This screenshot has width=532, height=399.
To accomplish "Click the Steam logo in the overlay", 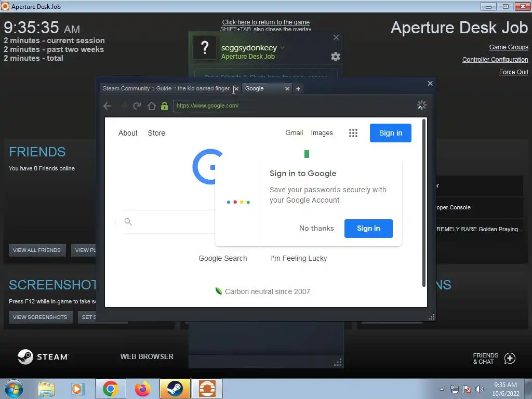I will tap(43, 356).
